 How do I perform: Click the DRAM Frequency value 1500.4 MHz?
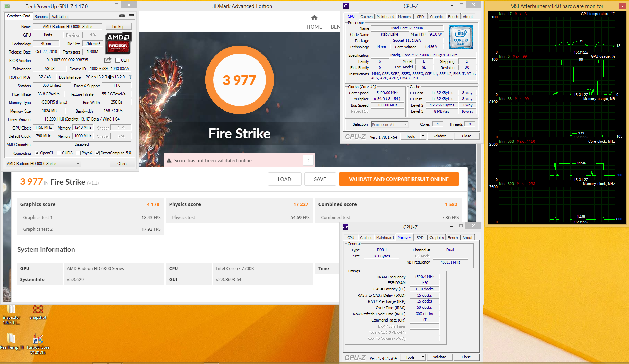click(424, 277)
